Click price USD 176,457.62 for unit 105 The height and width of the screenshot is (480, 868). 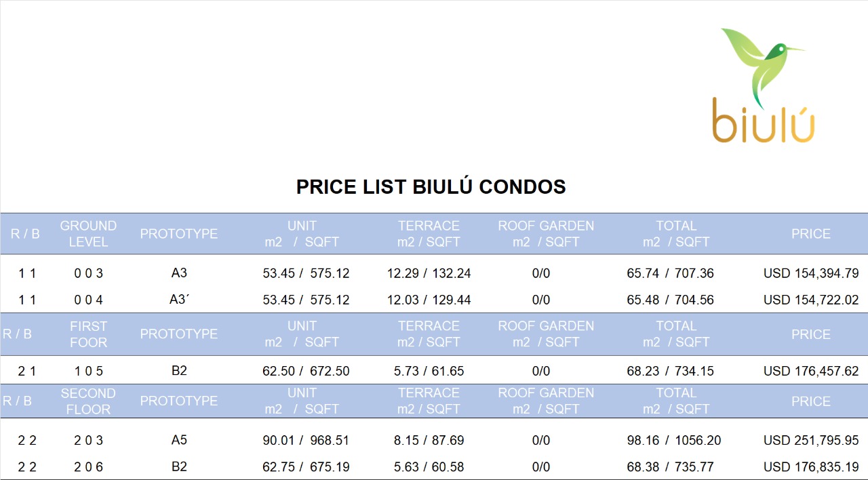(811, 372)
